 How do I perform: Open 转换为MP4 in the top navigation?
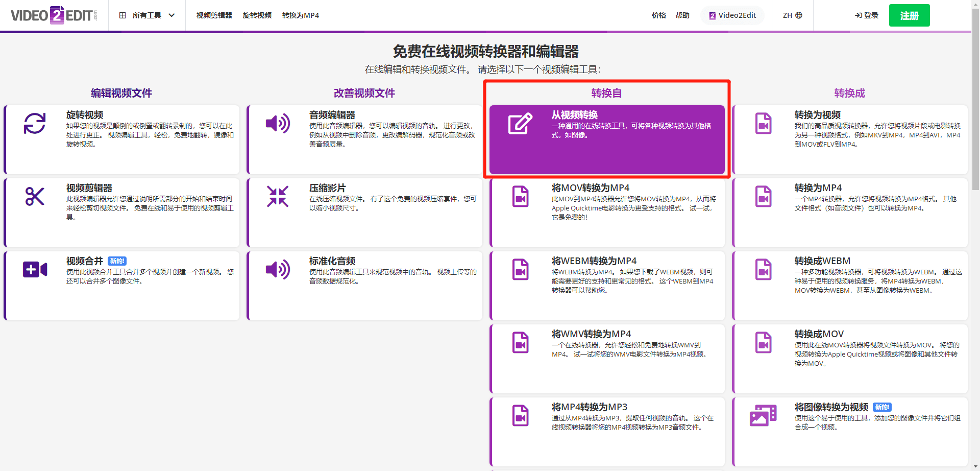301,15
